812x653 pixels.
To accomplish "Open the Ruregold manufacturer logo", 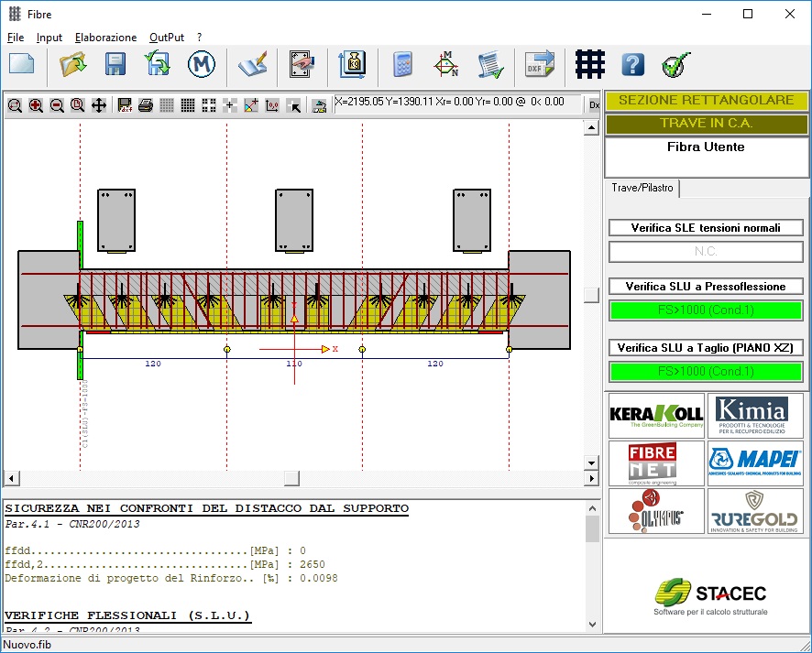I will [755, 511].
